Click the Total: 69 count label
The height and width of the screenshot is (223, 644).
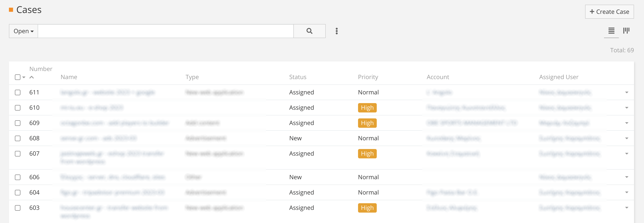[x=622, y=50]
